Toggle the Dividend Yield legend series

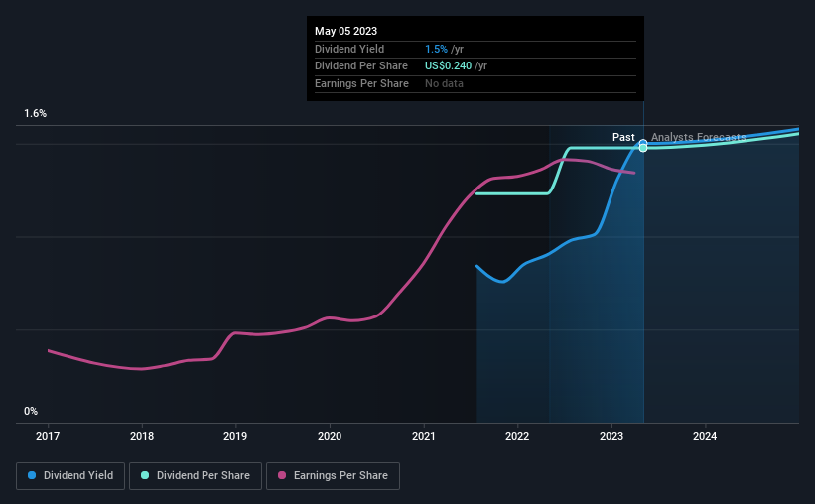70,476
